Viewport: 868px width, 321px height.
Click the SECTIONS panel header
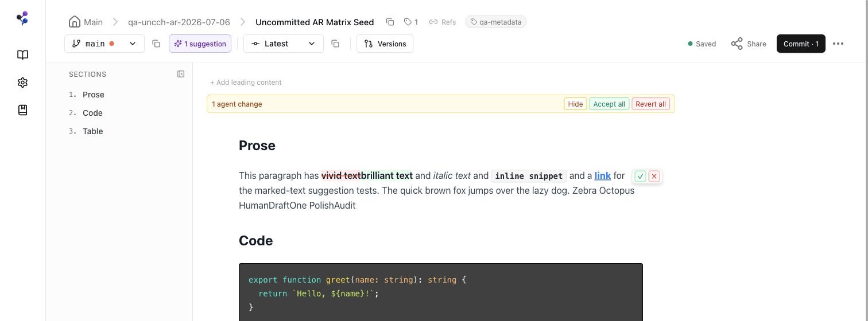point(88,74)
